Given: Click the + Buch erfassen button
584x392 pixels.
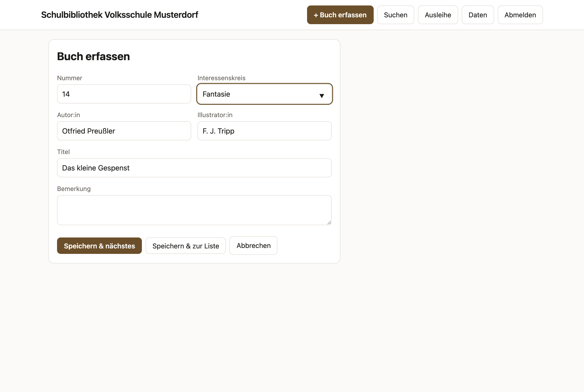Looking at the screenshot, I should point(340,15).
